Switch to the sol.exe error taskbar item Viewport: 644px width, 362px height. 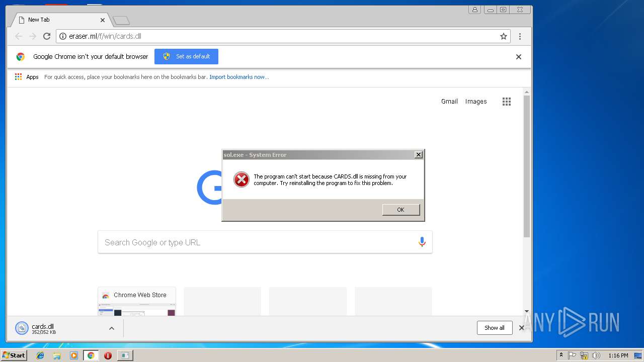click(125, 355)
